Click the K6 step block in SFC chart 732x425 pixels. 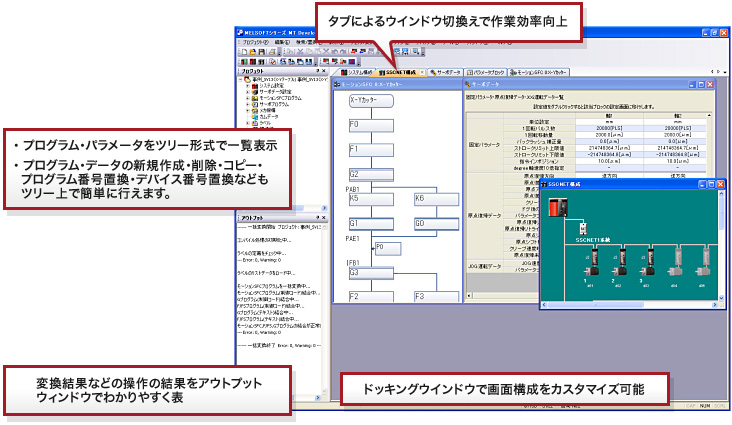[432, 199]
